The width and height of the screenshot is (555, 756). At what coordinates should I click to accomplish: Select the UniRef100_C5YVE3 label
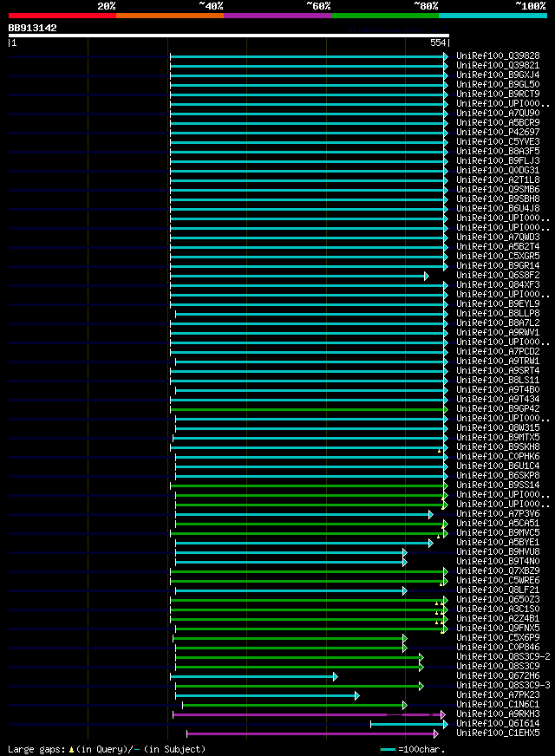[498, 142]
